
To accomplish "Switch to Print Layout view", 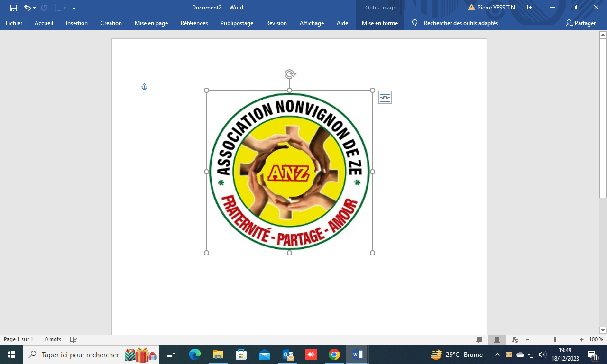I will (x=497, y=339).
